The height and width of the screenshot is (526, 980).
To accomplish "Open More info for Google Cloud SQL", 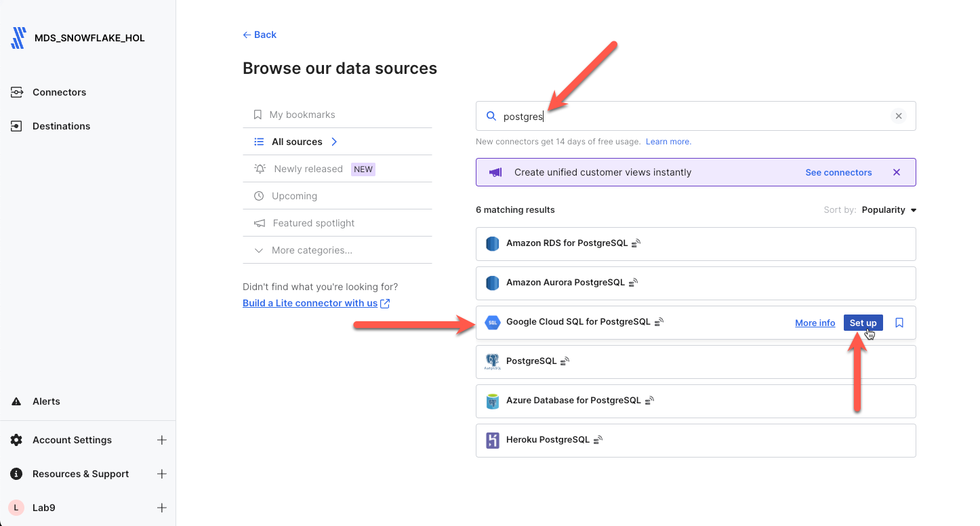I will 815,323.
